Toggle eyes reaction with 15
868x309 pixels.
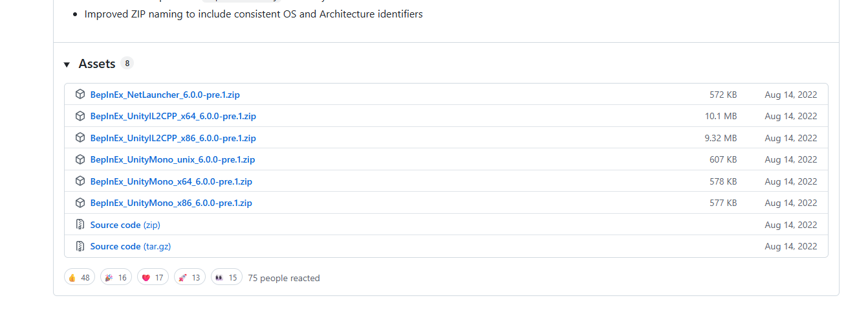tap(226, 277)
